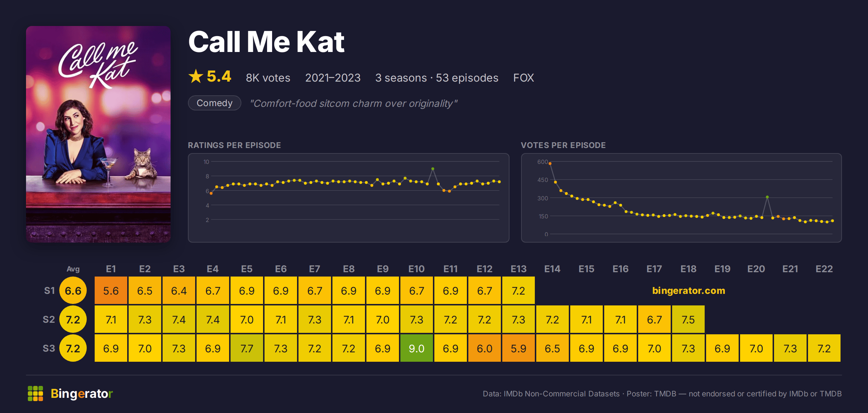Screen dimensions: 868x413
Task: Click the S2 E18 cell rated 7.5
Action: pyautogui.click(x=688, y=319)
